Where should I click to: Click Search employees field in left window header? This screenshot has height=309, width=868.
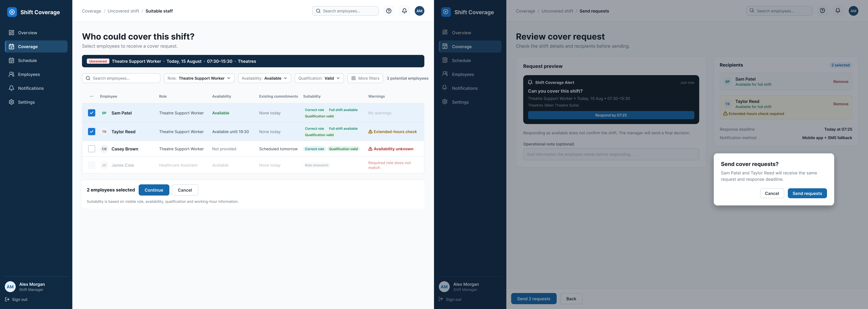click(x=345, y=11)
